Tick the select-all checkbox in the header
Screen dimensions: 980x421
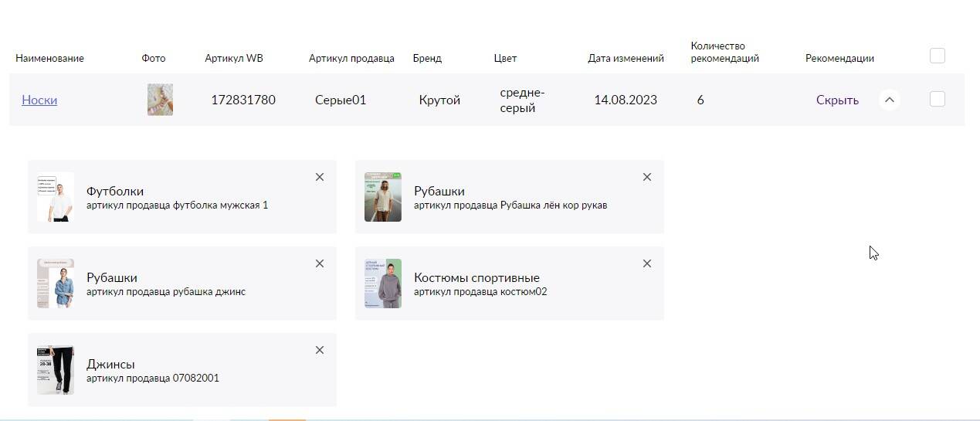tap(938, 56)
